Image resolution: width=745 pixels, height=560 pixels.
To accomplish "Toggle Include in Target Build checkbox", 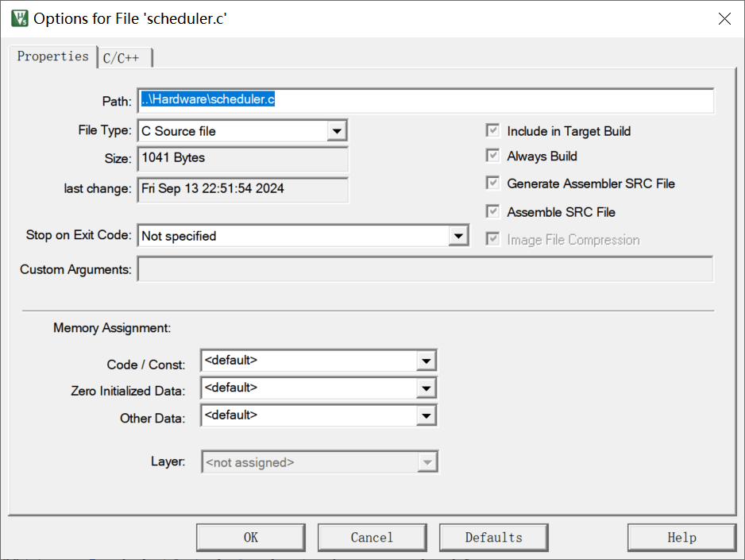I will pyautogui.click(x=493, y=131).
